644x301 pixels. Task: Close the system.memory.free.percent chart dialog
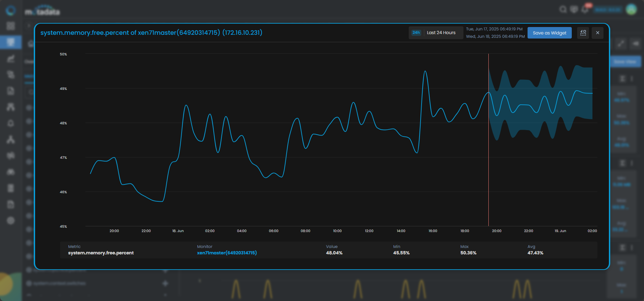click(597, 33)
